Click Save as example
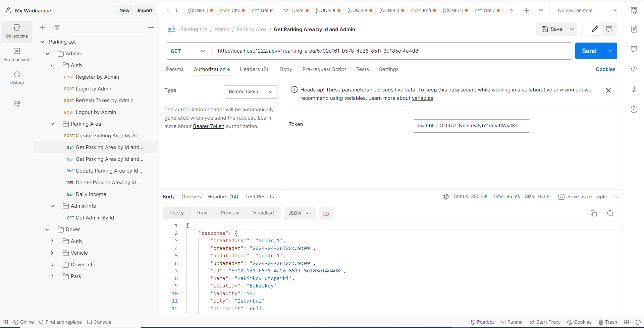Screen dimensions: 644x328 click(583, 197)
